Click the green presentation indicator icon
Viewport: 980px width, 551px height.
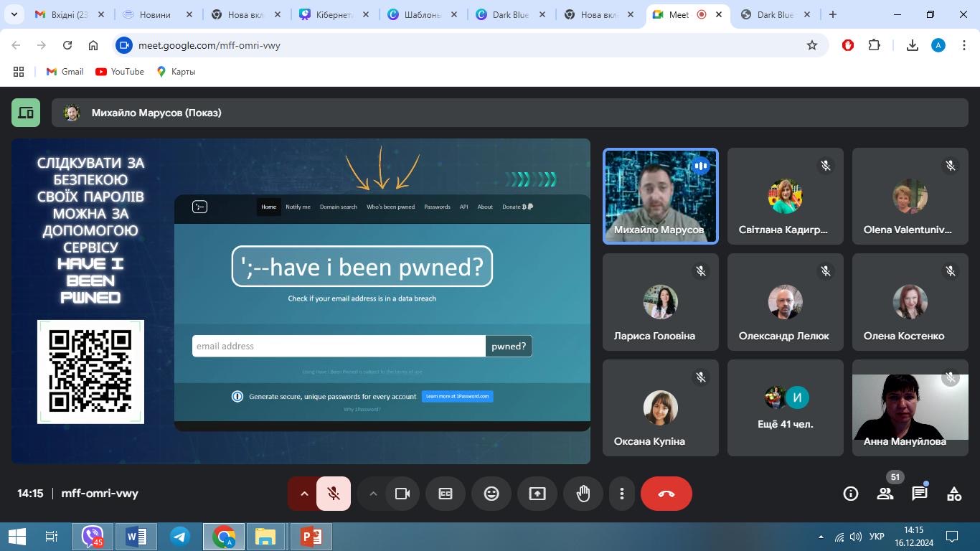tap(26, 113)
